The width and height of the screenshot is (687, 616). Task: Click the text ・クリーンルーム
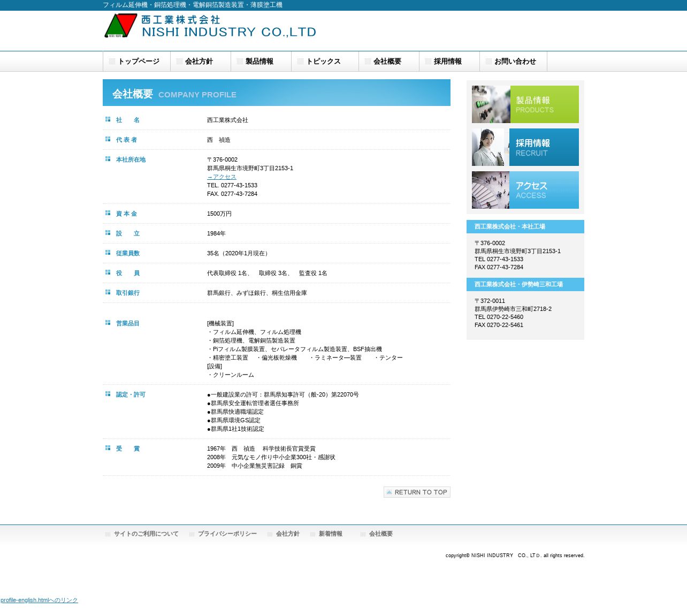pyautogui.click(x=231, y=375)
